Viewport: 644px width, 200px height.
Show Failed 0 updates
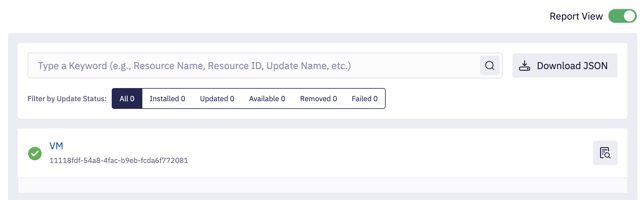click(x=364, y=98)
